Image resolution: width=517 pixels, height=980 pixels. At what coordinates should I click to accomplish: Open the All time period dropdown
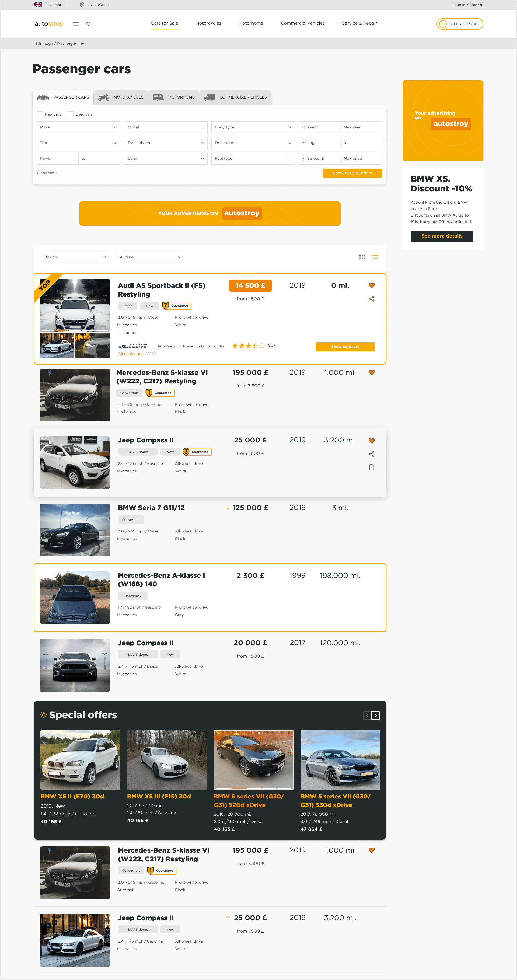coord(151,257)
